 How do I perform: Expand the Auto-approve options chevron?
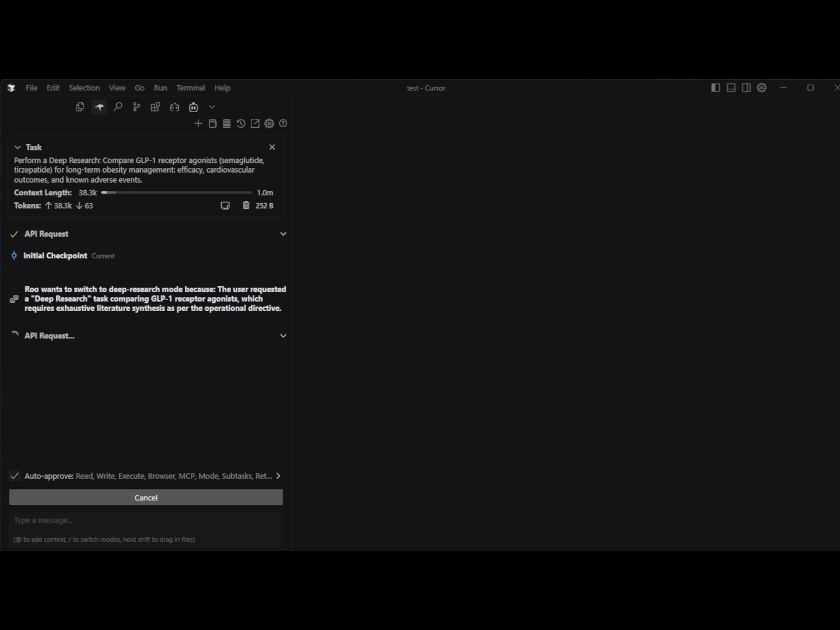278,475
